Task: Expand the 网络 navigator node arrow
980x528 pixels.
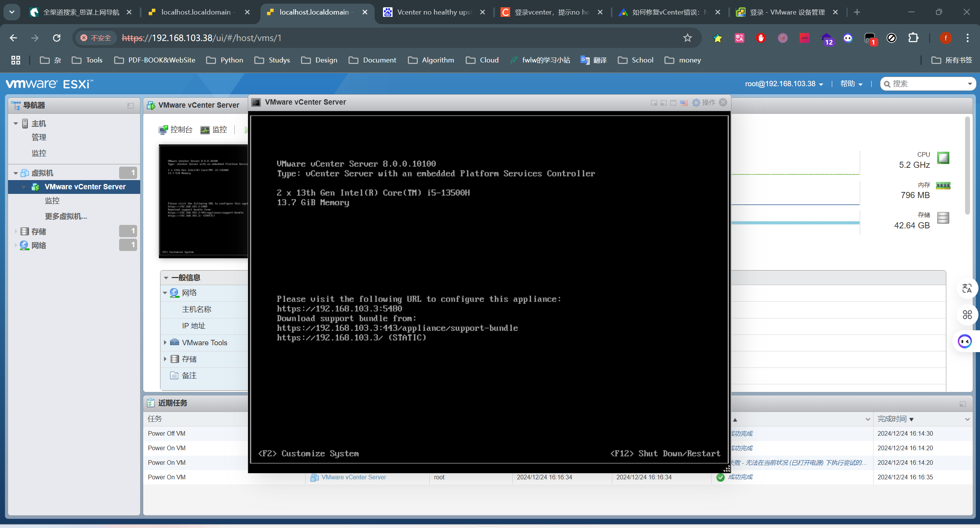Action: pos(16,245)
